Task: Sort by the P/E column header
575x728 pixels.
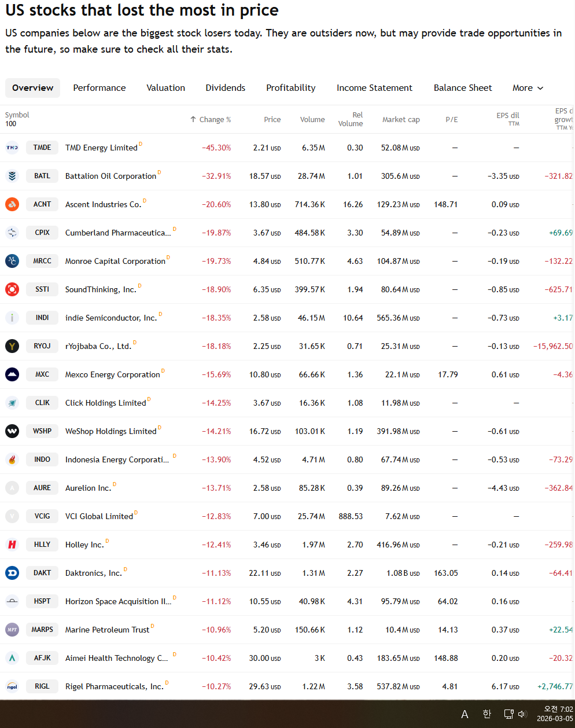Action: [452, 120]
